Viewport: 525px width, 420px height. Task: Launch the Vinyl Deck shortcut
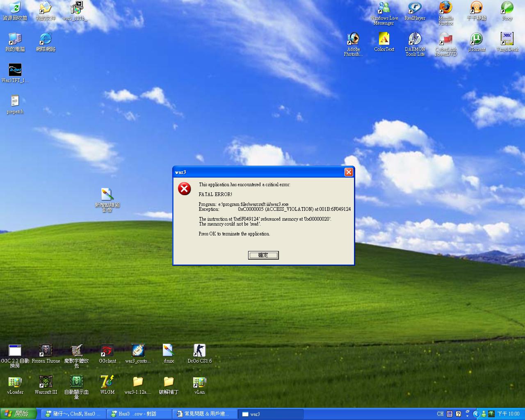(x=507, y=42)
